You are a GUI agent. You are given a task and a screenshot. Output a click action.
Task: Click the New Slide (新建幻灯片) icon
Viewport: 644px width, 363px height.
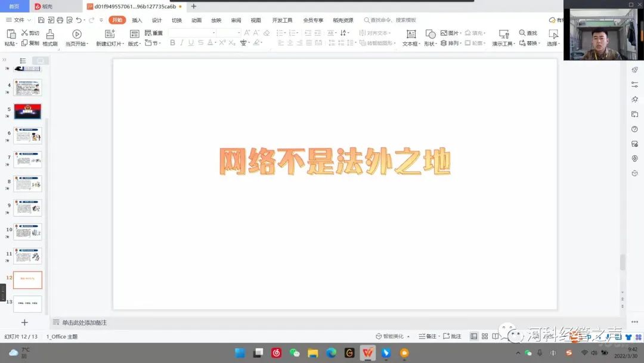(110, 34)
